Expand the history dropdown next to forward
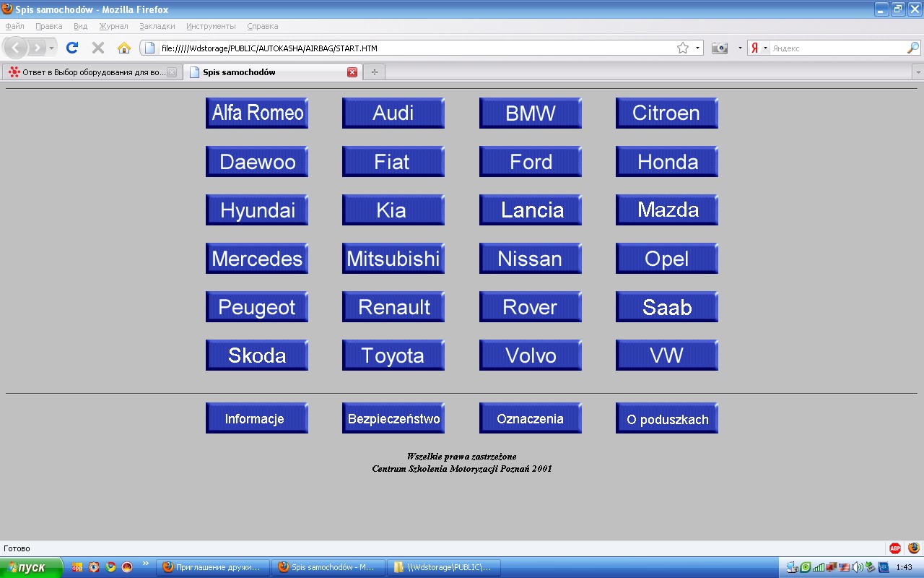This screenshot has width=924, height=578. pos(51,48)
